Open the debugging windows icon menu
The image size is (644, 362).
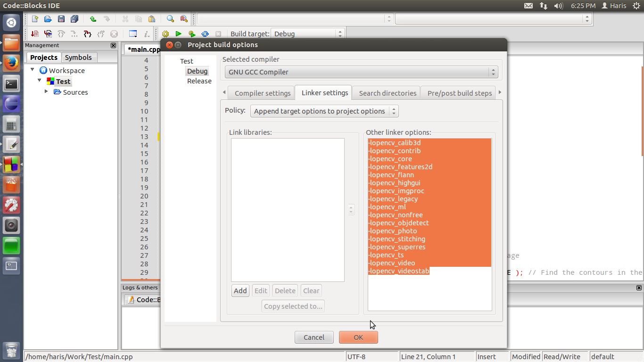133,34
